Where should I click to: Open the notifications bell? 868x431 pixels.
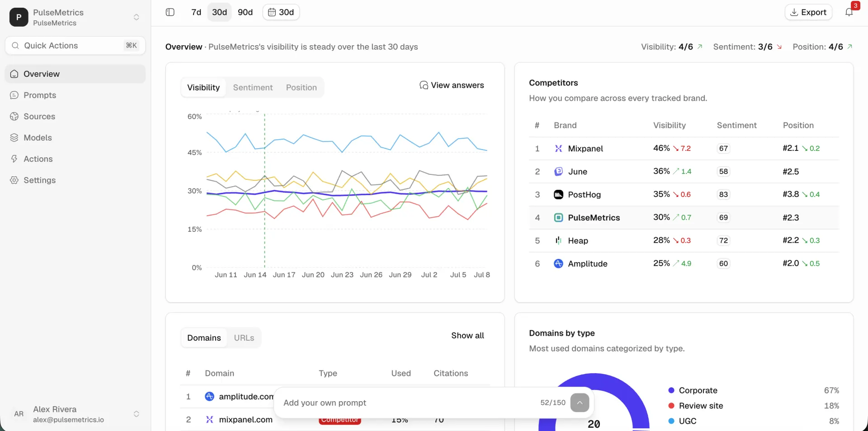[x=849, y=12]
